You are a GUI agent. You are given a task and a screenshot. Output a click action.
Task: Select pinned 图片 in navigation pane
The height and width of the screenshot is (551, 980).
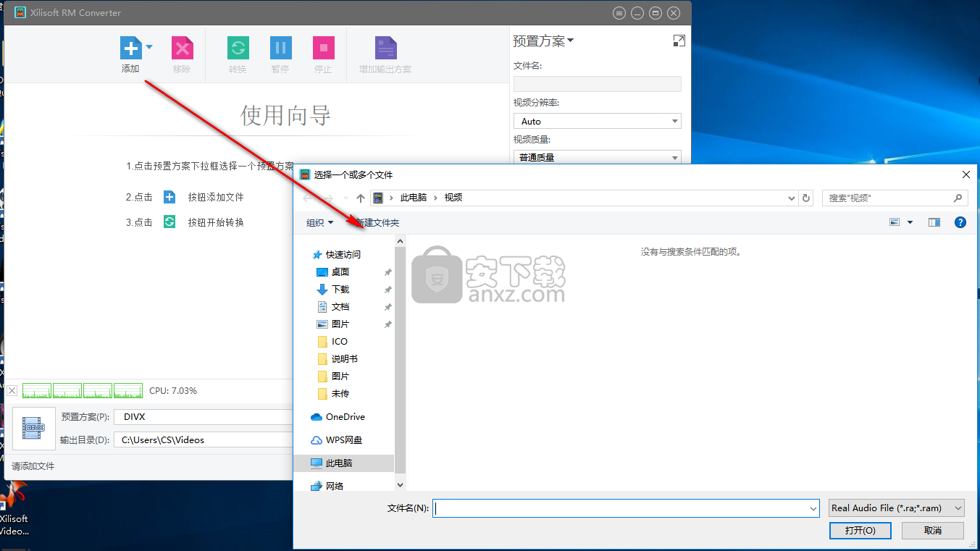pos(340,324)
